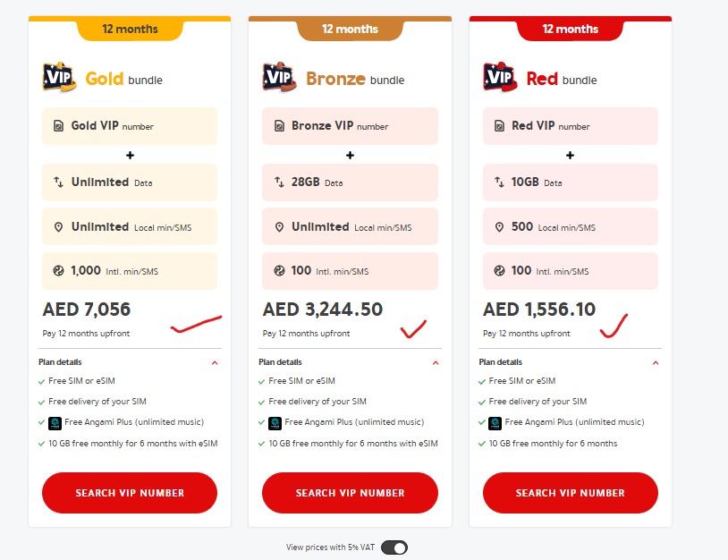This screenshot has height=560, width=728.
Task: Click the Anghami Plus logo in Red bundle
Action: (x=495, y=422)
